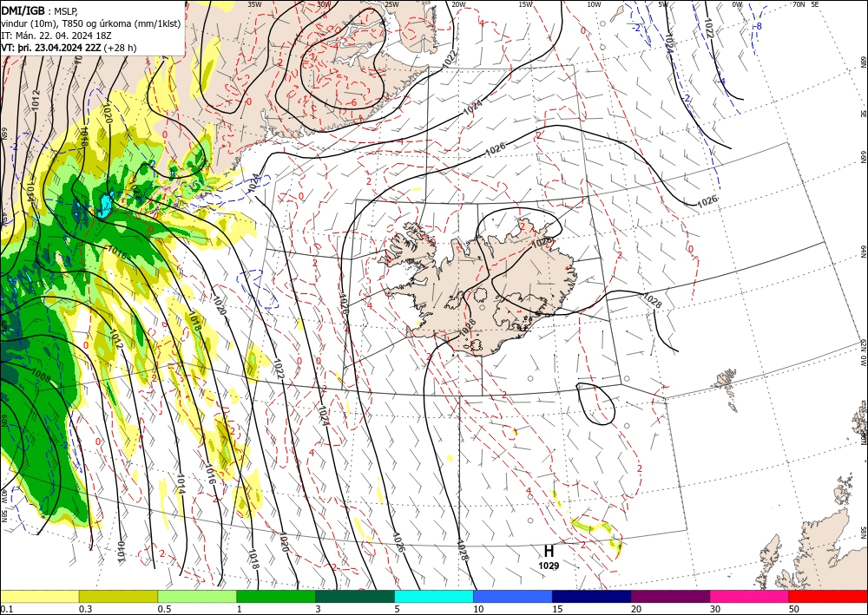868x615 pixels.
Task: Select the 'vindur (10m), T850 og úrkoma' line
Action: coord(90,23)
